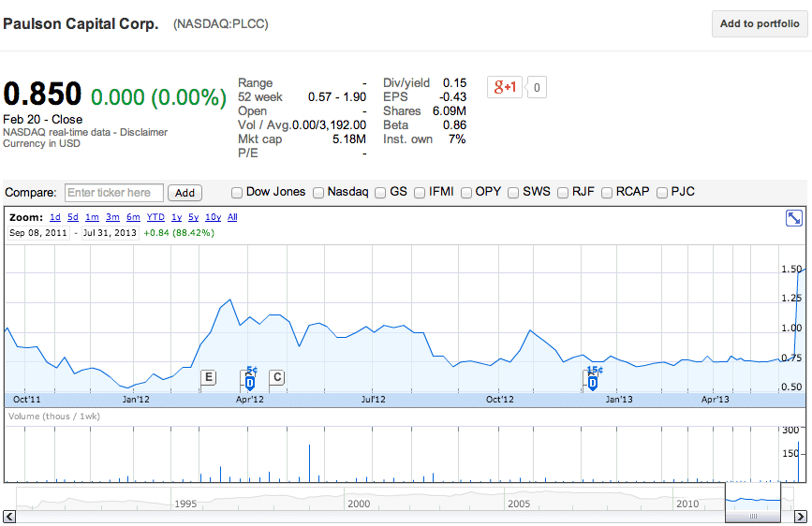This screenshot has width=812, height=526.
Task: Open the E earnings event marker
Action: click(x=208, y=377)
